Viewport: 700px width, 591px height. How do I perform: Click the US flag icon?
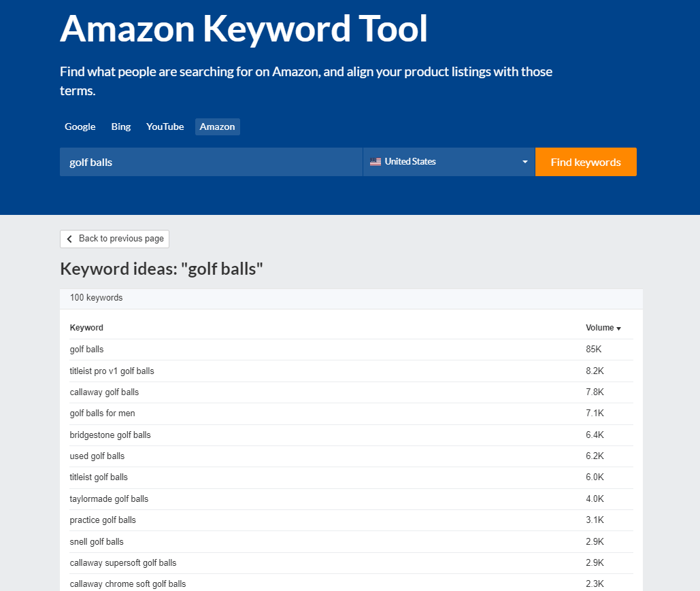coord(376,162)
